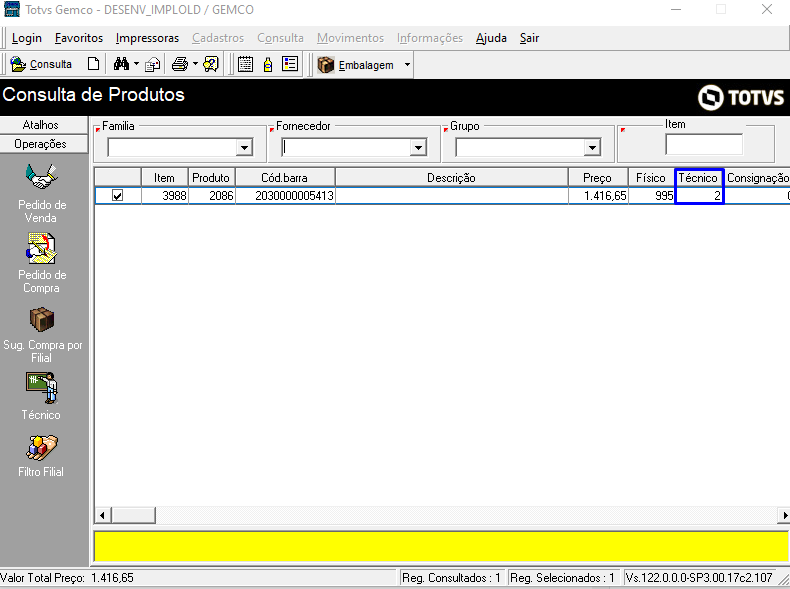Viewport: 790px width, 589px height.
Task: Click the yellow bottle icon
Action: coord(268,64)
